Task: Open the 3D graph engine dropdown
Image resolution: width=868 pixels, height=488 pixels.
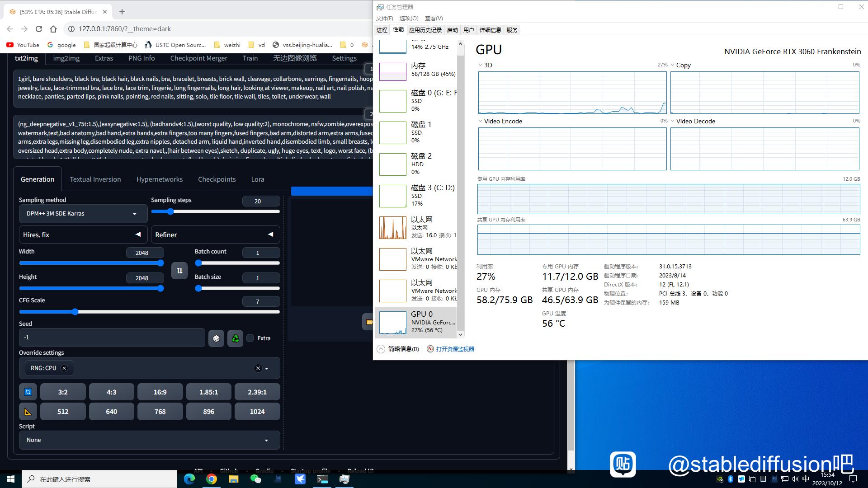Action: [480, 65]
